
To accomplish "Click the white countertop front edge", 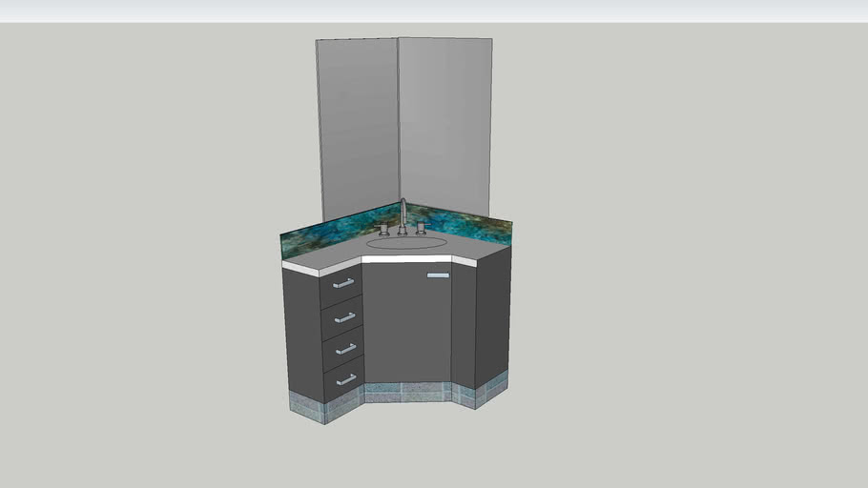I will (x=407, y=258).
